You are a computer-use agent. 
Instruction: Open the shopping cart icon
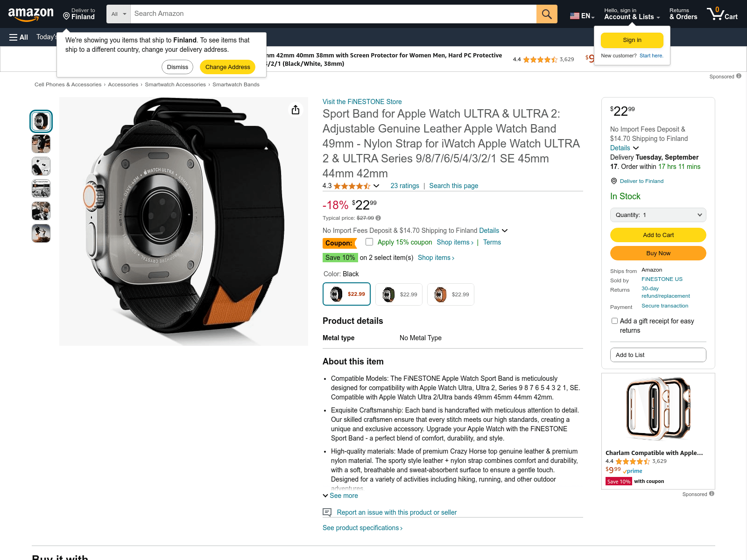[722, 14]
